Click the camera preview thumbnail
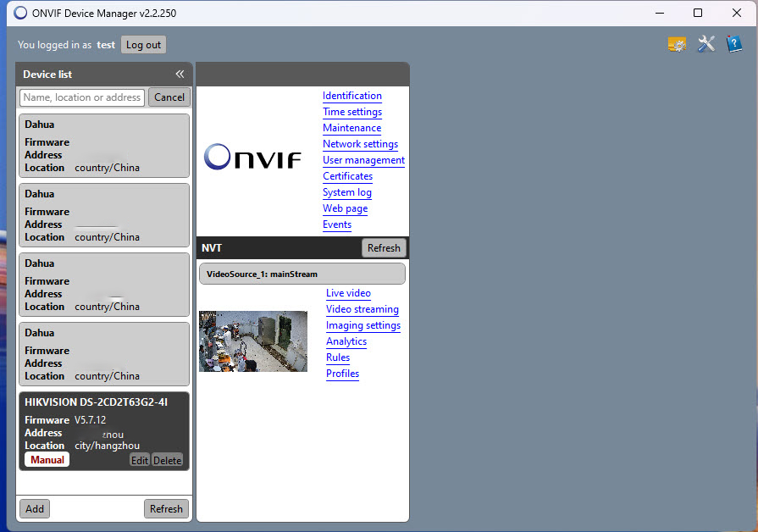The image size is (758, 532). (x=253, y=341)
